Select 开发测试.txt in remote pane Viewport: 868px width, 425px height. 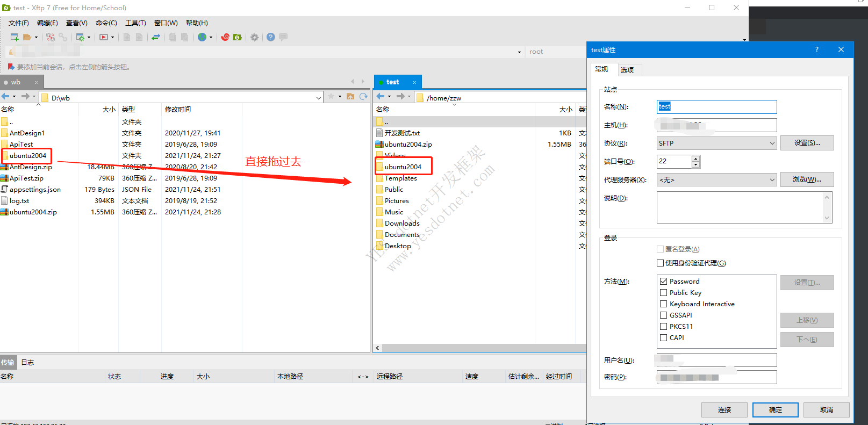pos(402,133)
